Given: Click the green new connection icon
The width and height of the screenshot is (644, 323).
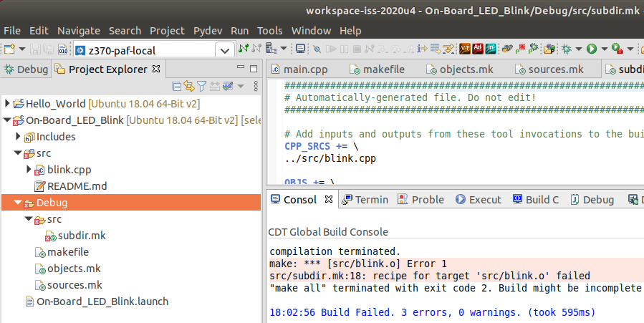Looking at the screenshot, I should click(x=243, y=49).
